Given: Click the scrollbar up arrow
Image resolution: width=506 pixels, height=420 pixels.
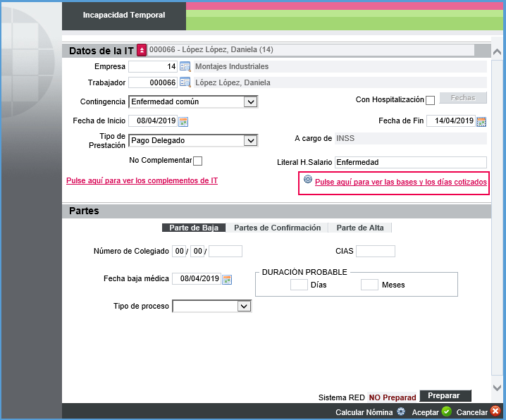Looking at the screenshot, I should pos(498,51).
